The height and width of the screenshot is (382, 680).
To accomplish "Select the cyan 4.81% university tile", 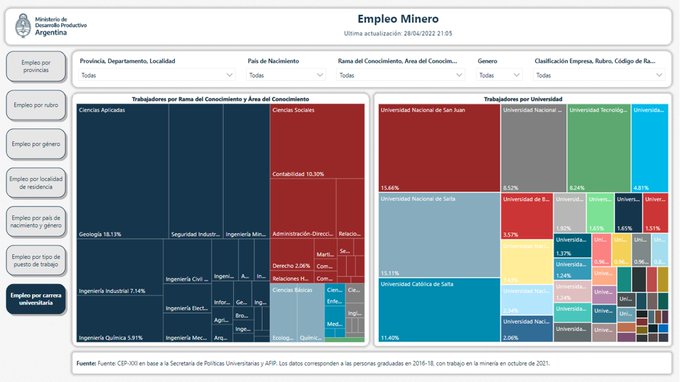I will (650, 148).
